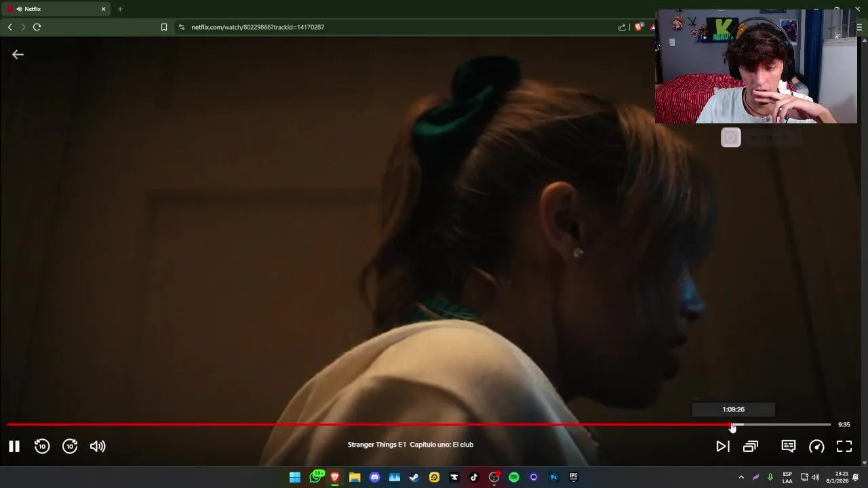Select the Netflix browser tab
Image resolution: width=868 pixels, height=488 pixels.
click(x=57, y=9)
